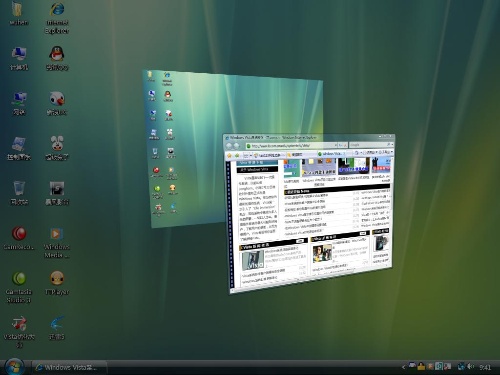Select the white rabbit desktop icon

click(x=57, y=148)
